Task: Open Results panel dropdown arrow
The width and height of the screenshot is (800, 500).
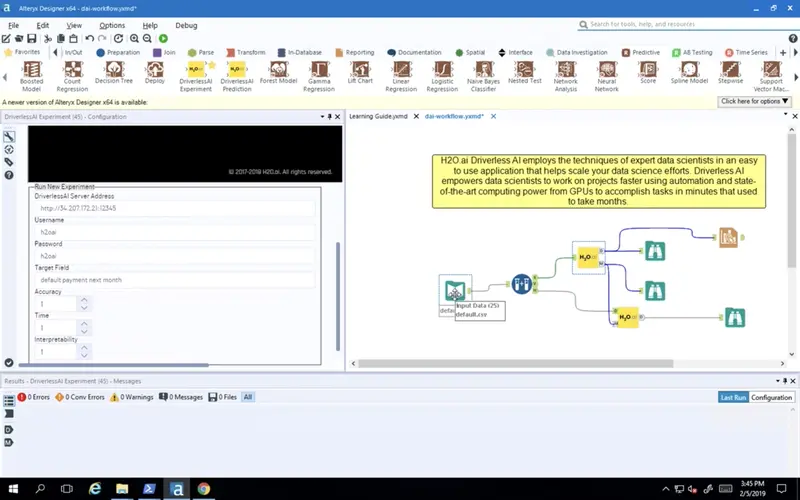Action: (778, 381)
